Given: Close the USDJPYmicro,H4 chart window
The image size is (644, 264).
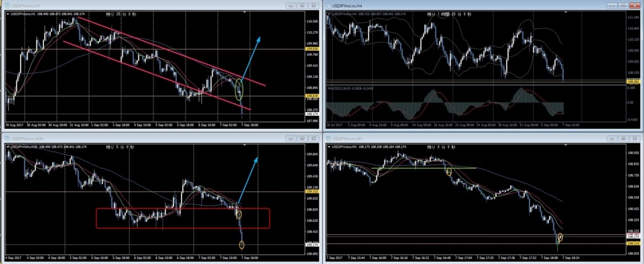Looking at the screenshot, I should (635, 5).
